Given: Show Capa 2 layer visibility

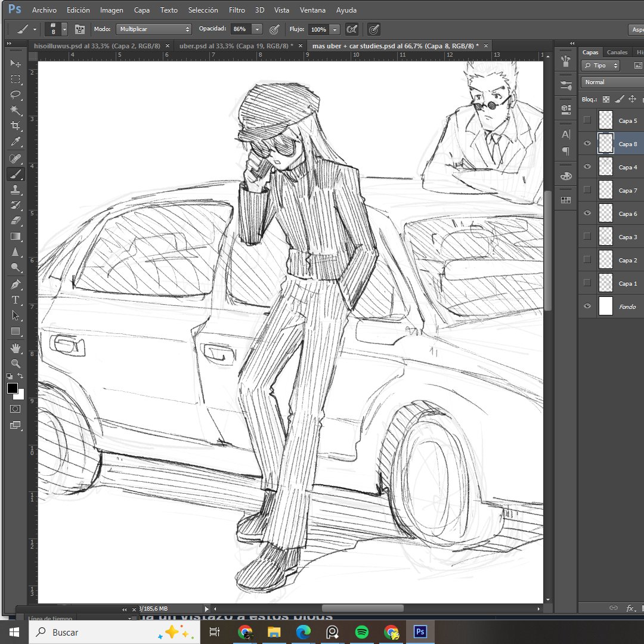Looking at the screenshot, I should (587, 259).
